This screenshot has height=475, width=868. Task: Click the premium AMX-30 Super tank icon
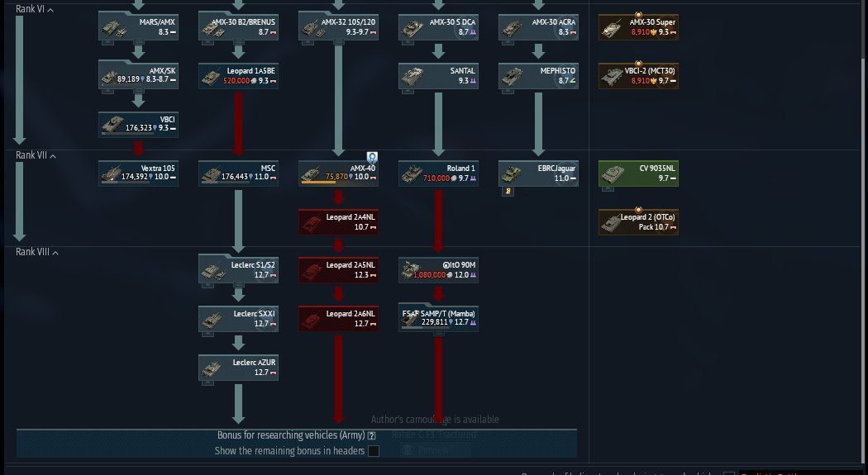(612, 28)
